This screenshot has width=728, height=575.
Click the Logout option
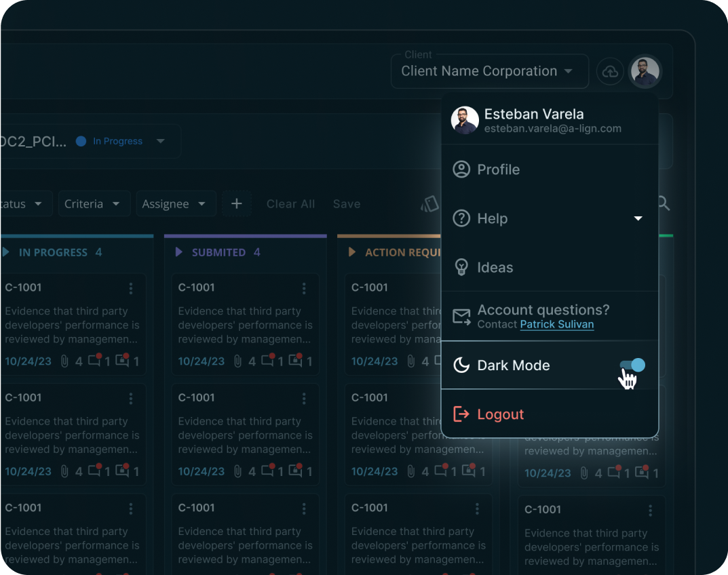550,414
